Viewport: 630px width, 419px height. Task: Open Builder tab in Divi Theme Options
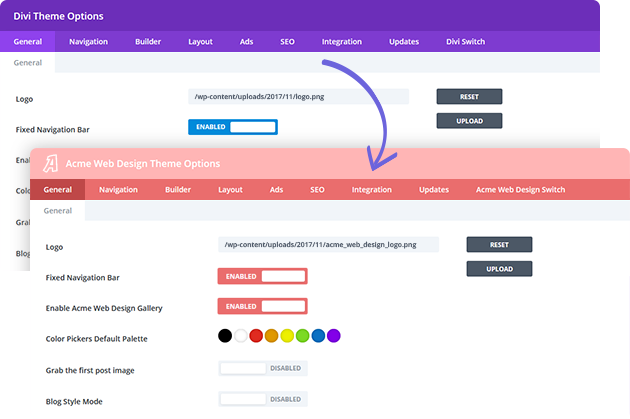coord(148,41)
